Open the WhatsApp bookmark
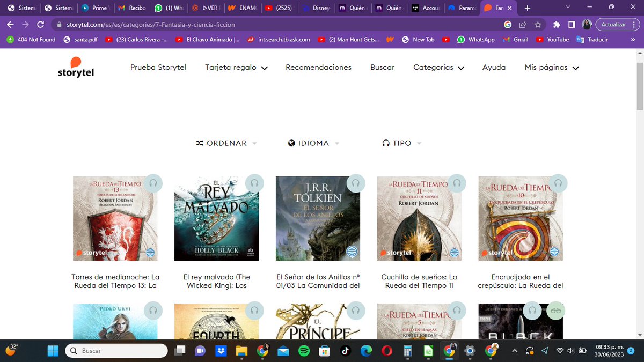 tap(476, 39)
